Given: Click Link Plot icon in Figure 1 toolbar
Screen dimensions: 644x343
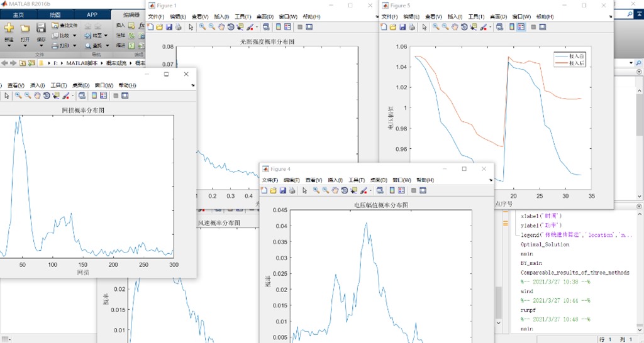Looking at the screenshot, I should click(266, 27).
